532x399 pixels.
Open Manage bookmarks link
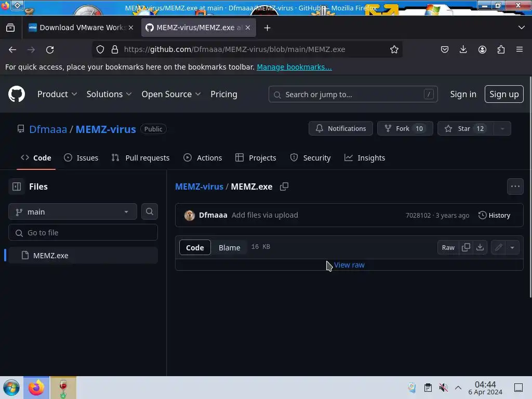[x=294, y=67]
